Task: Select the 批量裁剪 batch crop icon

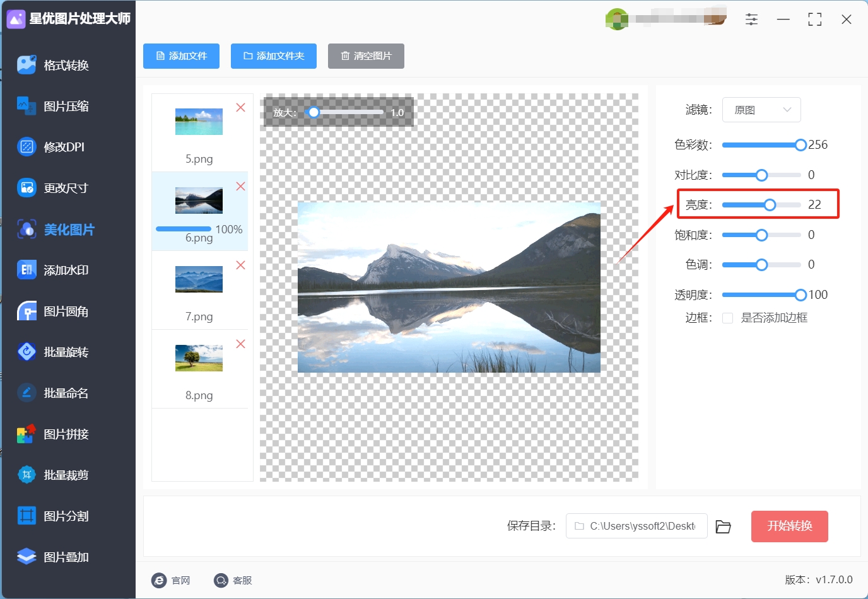Action: 26,475
